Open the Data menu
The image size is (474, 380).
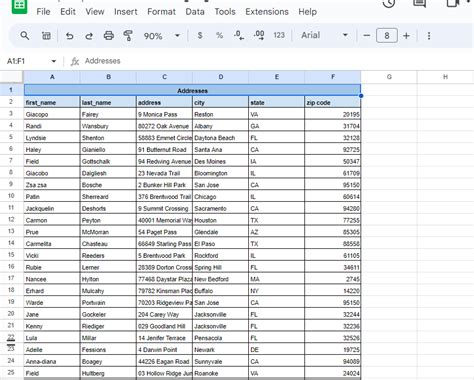[195, 12]
